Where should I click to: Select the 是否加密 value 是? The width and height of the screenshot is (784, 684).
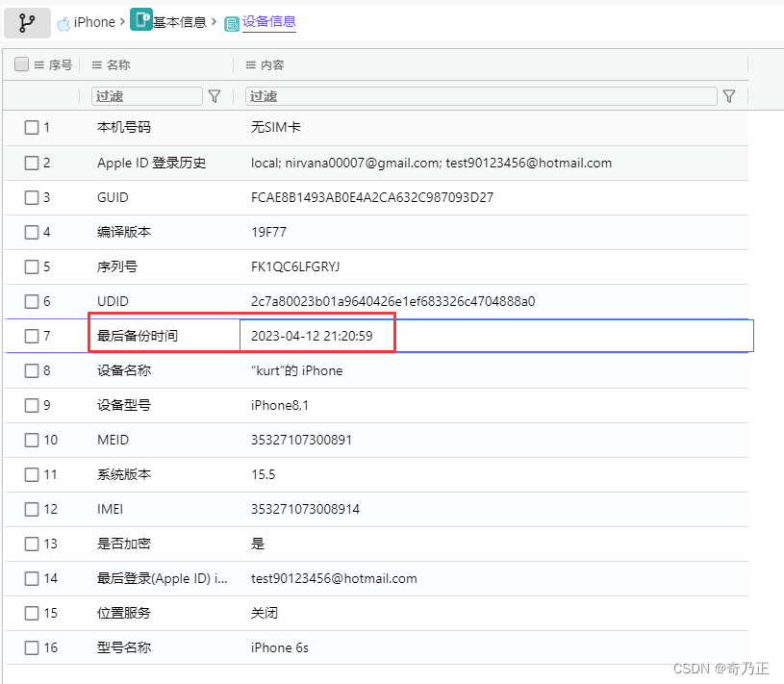tap(258, 544)
